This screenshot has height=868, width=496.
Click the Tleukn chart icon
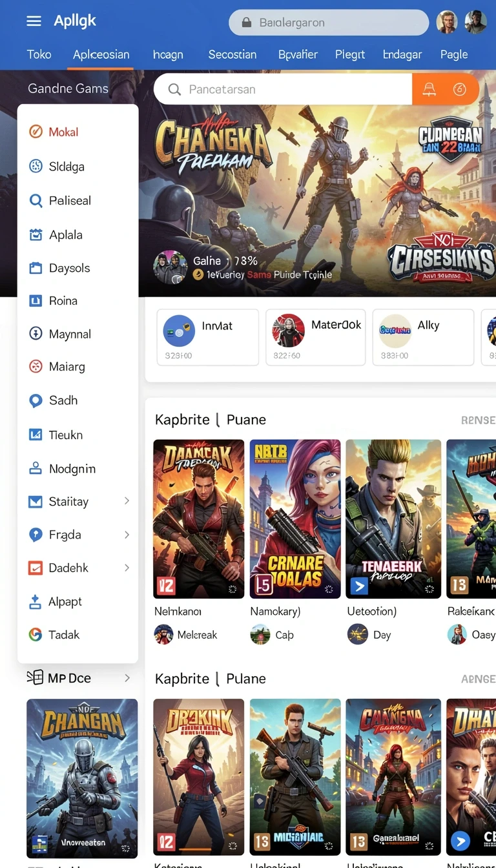click(x=36, y=435)
